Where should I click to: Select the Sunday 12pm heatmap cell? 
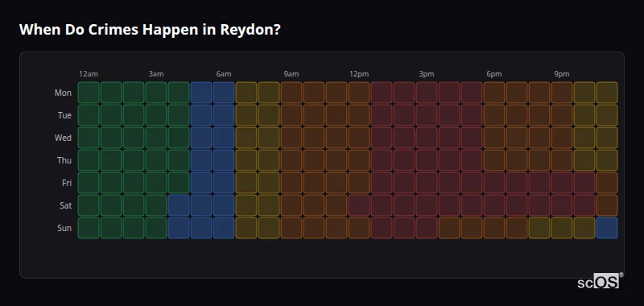point(359,228)
